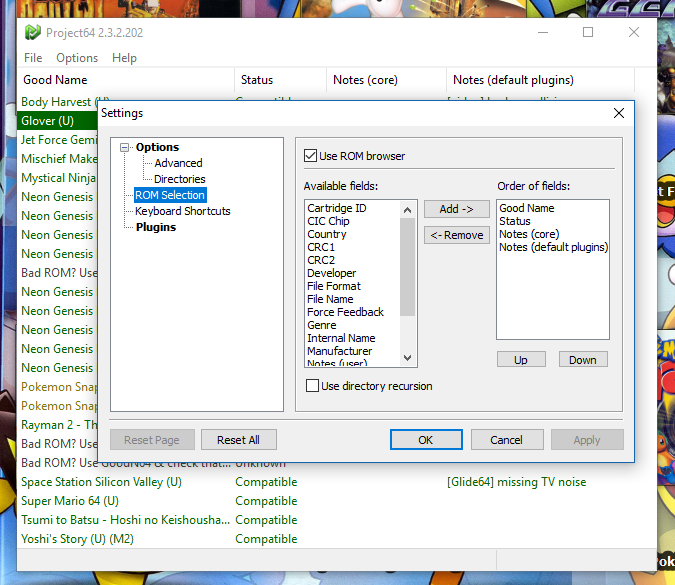This screenshot has width=675, height=585.
Task: Click the available fields scrollbar thumb
Action: coord(407,267)
